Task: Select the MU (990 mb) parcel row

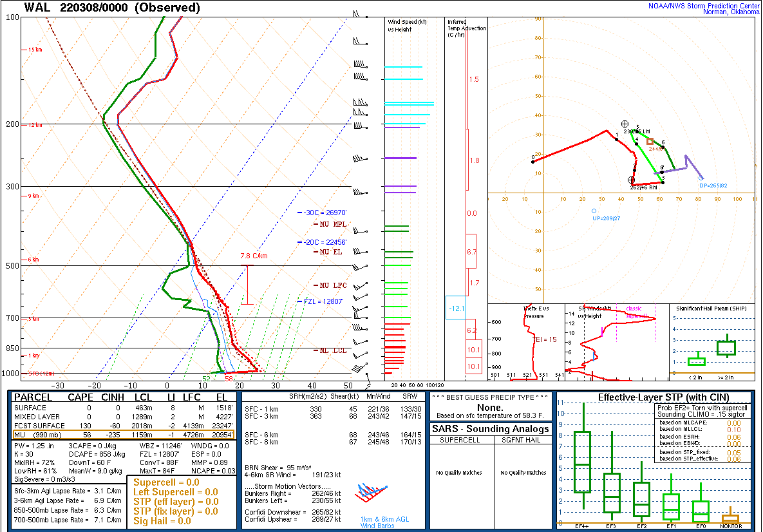Action: pyautogui.click(x=124, y=435)
